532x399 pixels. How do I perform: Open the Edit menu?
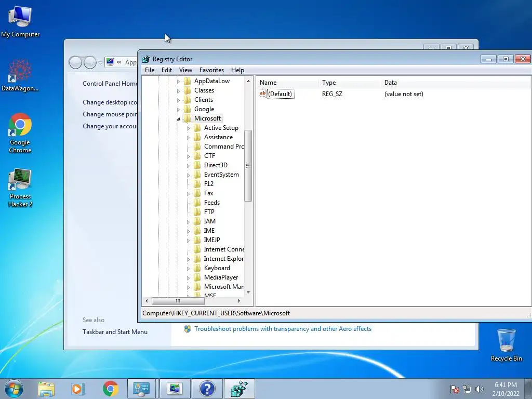167,70
